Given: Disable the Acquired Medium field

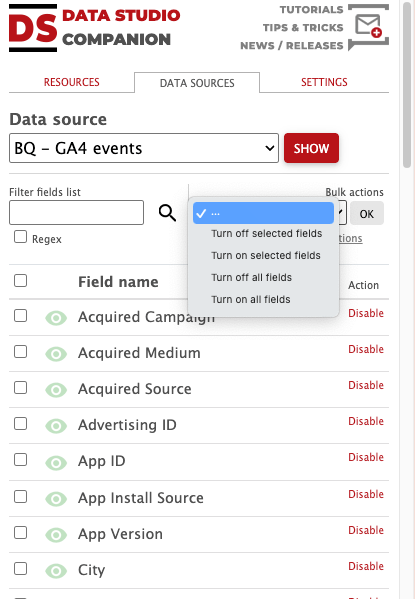Looking at the screenshot, I should click(366, 349).
